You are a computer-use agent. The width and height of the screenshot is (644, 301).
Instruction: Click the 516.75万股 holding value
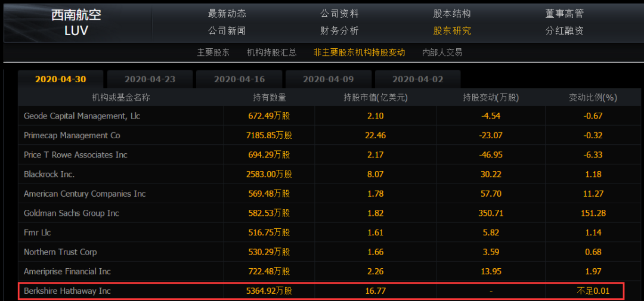click(269, 233)
